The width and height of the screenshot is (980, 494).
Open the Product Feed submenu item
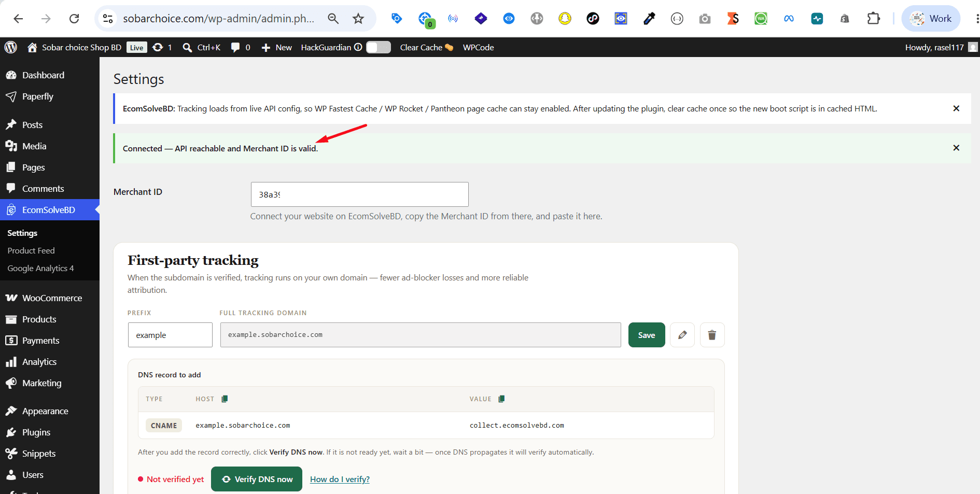pyautogui.click(x=31, y=251)
